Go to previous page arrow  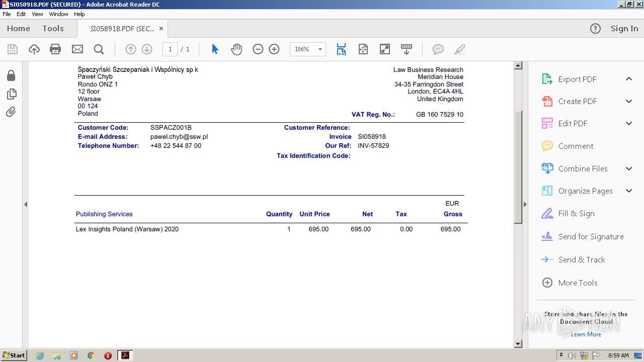pyautogui.click(x=131, y=49)
